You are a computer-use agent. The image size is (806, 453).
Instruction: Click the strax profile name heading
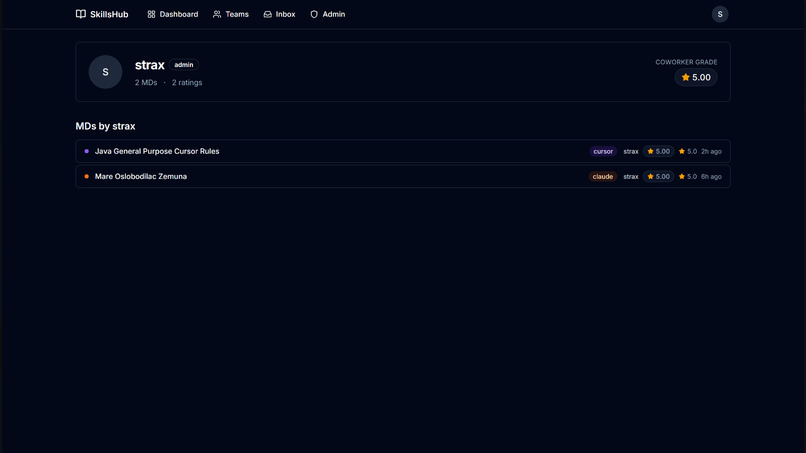click(x=150, y=65)
